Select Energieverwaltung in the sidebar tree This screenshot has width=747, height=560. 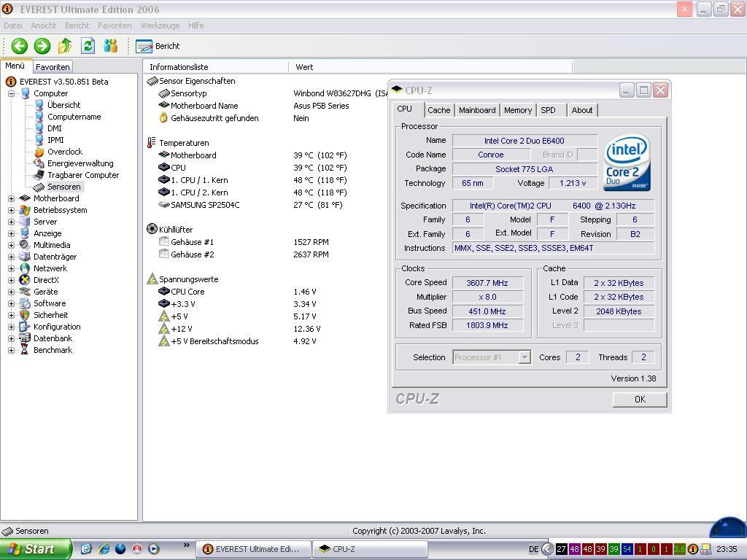tap(80, 163)
